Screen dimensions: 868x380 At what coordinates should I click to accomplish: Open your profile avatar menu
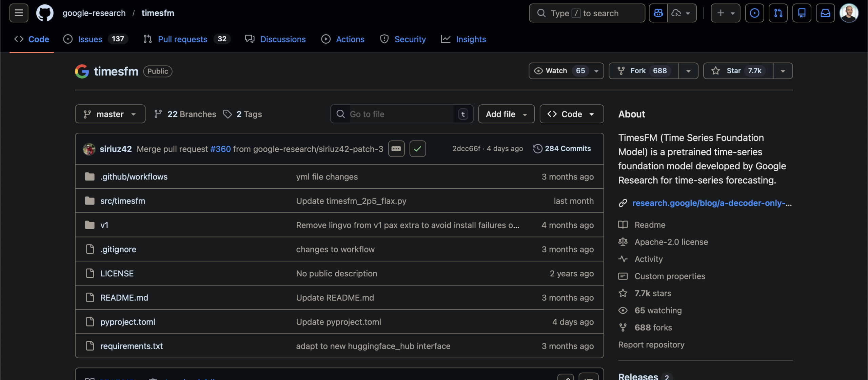click(850, 13)
